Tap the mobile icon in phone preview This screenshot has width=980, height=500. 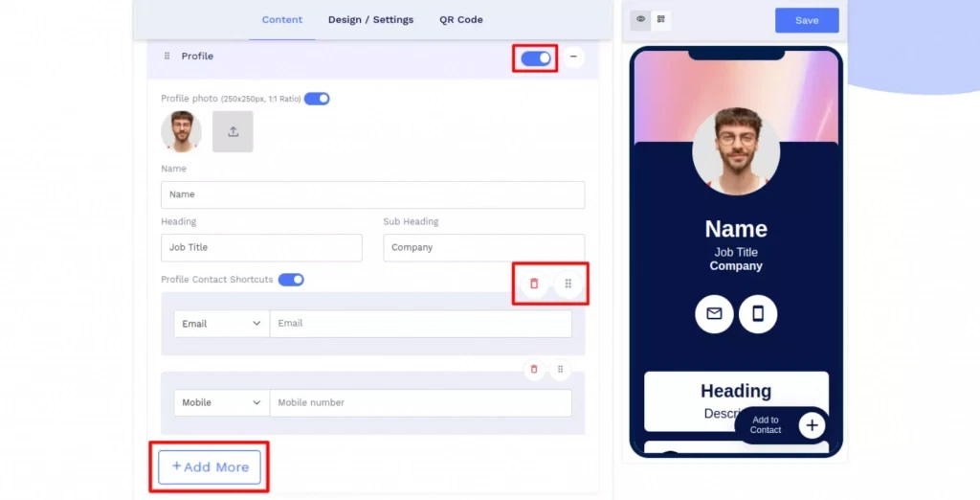tap(758, 313)
